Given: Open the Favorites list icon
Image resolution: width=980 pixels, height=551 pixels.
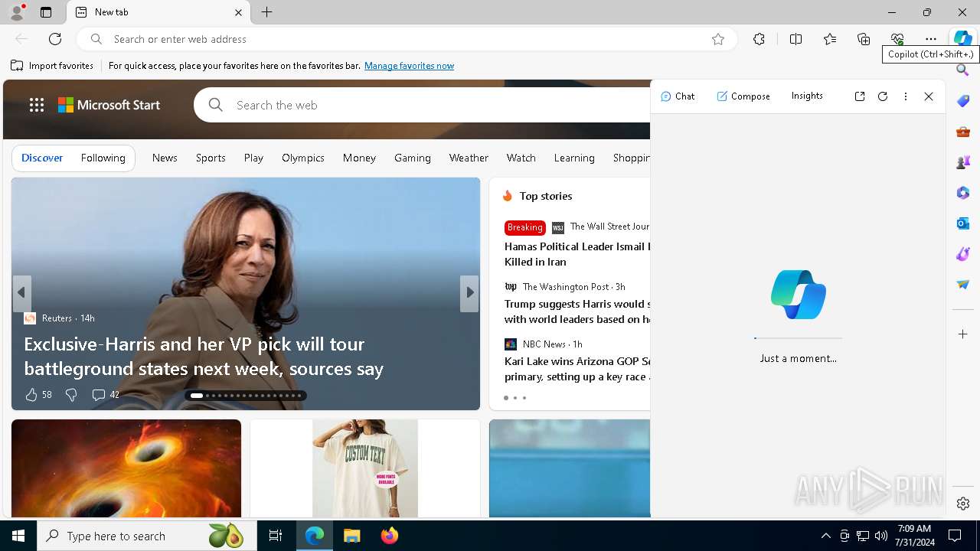Looking at the screenshot, I should [830, 39].
